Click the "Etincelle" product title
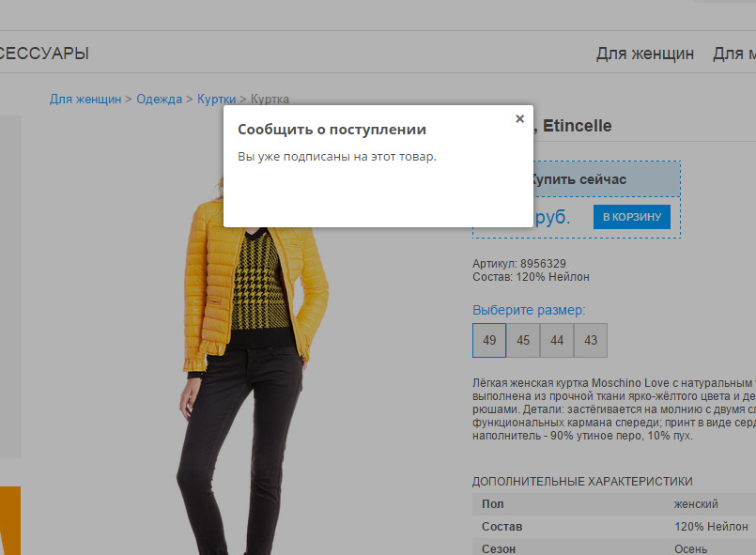The image size is (756, 555). (x=577, y=126)
